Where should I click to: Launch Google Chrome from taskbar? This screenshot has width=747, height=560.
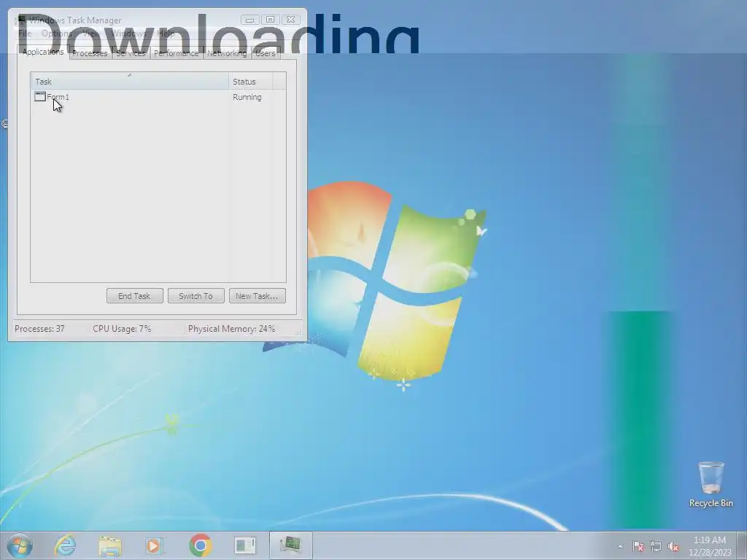click(200, 545)
